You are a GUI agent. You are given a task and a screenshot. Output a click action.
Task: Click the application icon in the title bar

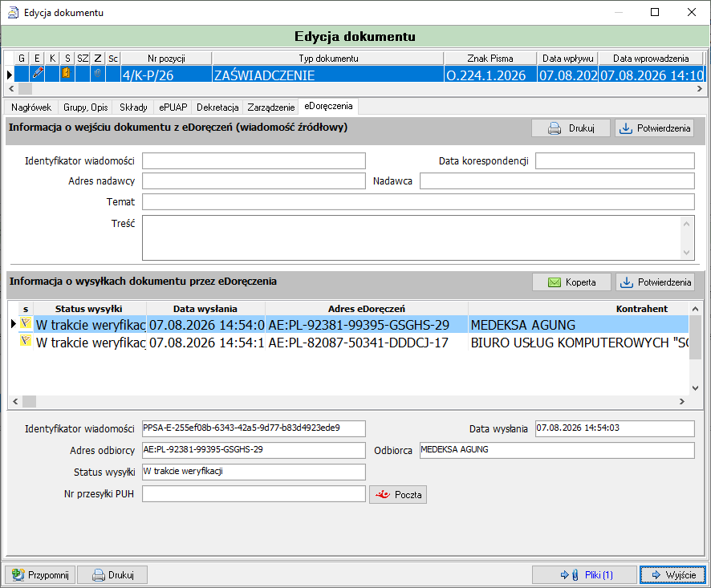[13, 12]
